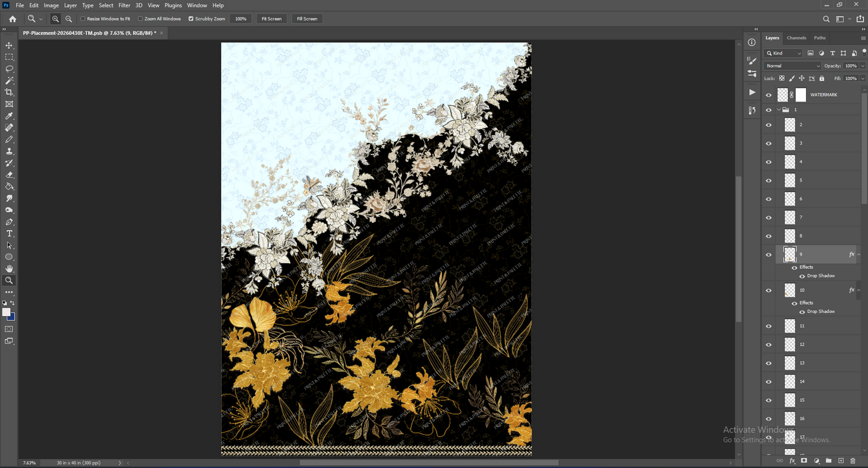868x468 pixels.
Task: Add a layer mask
Action: point(804,461)
